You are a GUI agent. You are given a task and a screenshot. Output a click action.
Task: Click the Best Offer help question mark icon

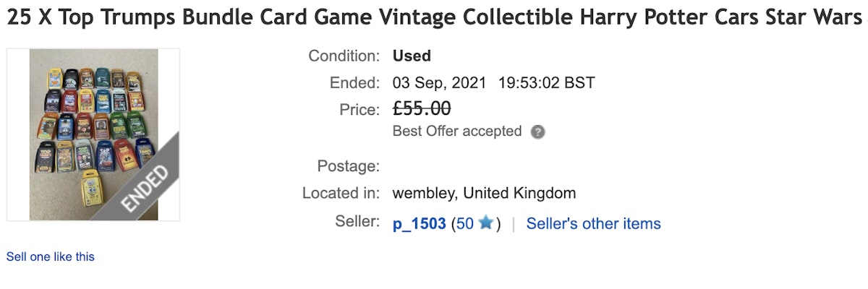[x=537, y=132]
